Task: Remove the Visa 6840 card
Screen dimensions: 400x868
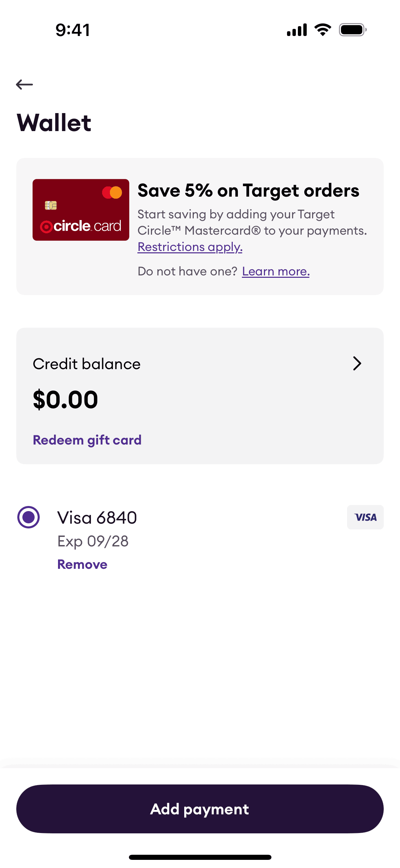Action: pyautogui.click(x=82, y=564)
